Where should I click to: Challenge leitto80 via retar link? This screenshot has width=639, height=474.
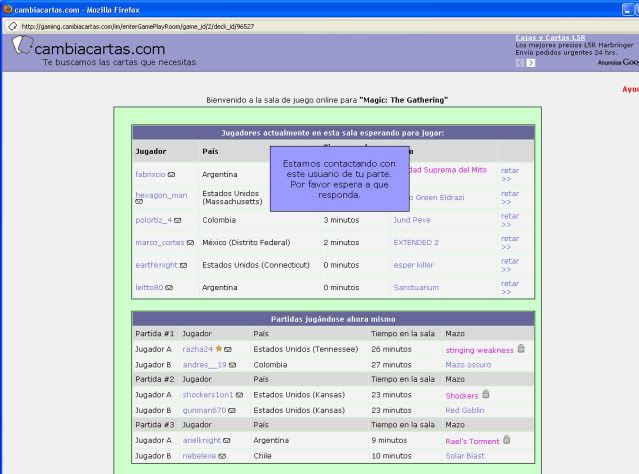click(509, 287)
